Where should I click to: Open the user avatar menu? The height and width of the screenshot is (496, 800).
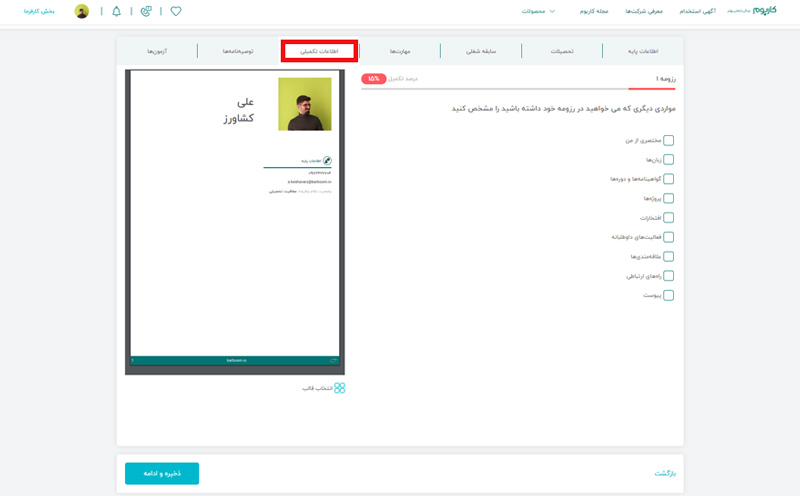[82, 11]
